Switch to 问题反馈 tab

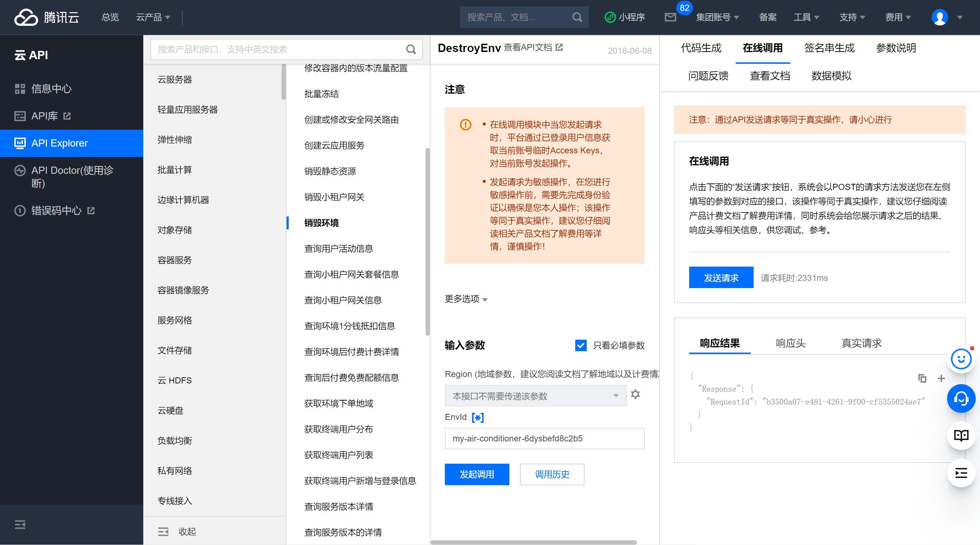(x=708, y=76)
